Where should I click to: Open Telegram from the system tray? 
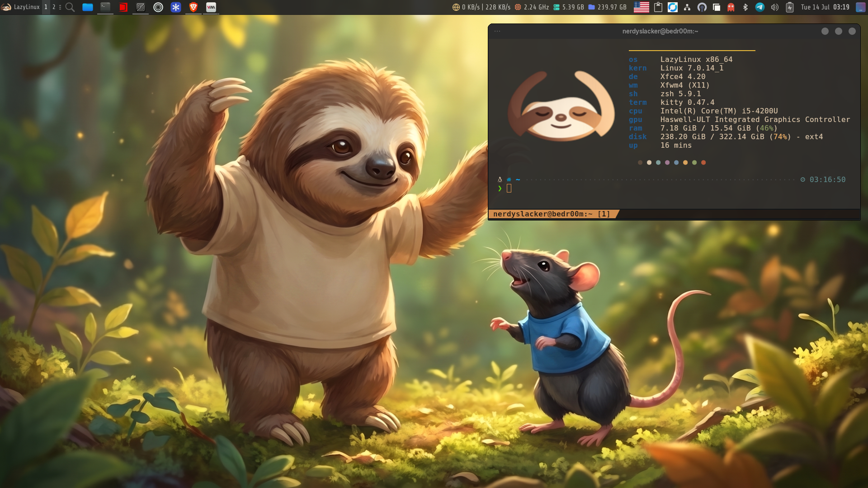pos(760,7)
